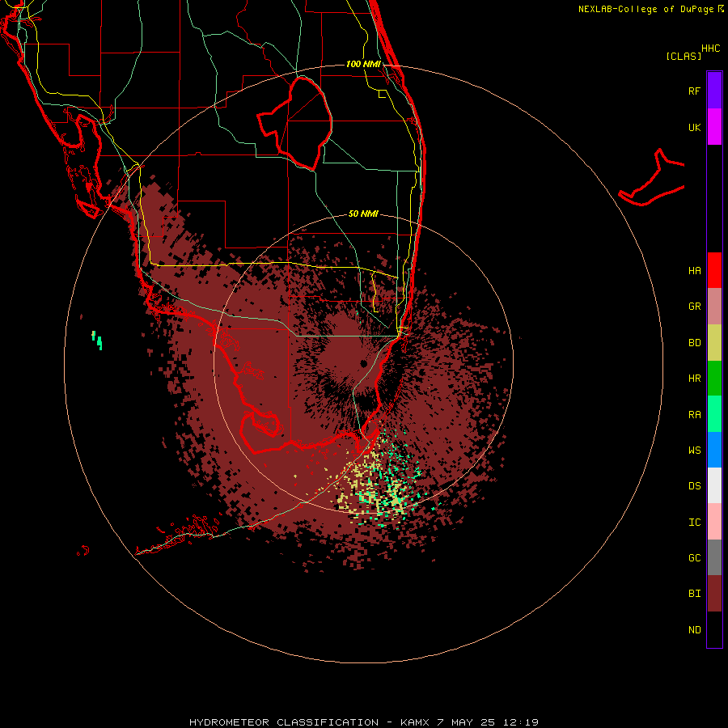728x728 pixels.
Task: Click the 'HA' legend label
Action: tap(694, 270)
